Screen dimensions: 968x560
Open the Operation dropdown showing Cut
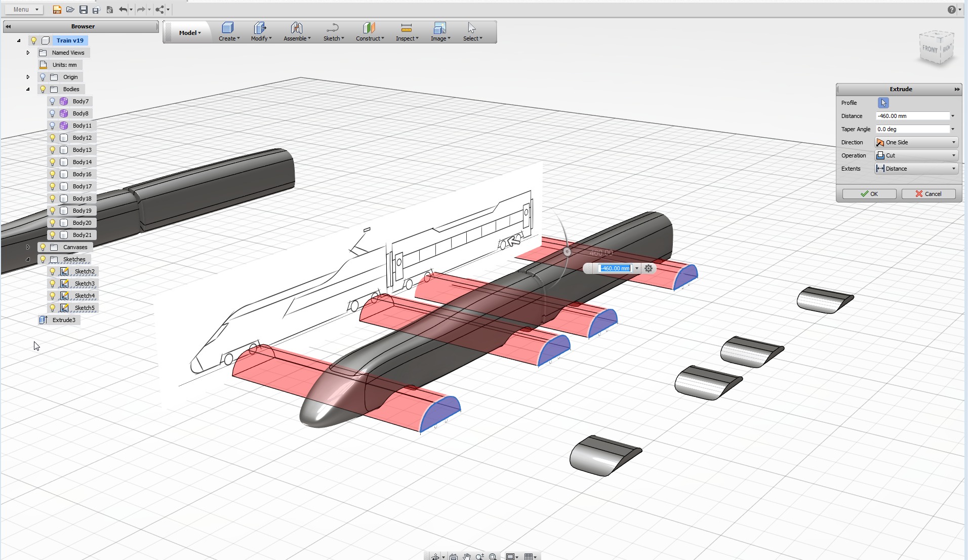[x=953, y=155]
